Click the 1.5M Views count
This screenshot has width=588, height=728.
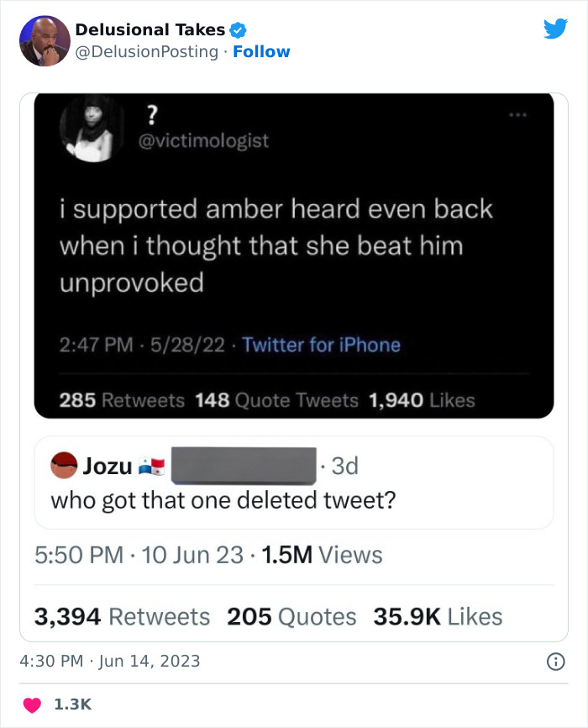pos(322,555)
